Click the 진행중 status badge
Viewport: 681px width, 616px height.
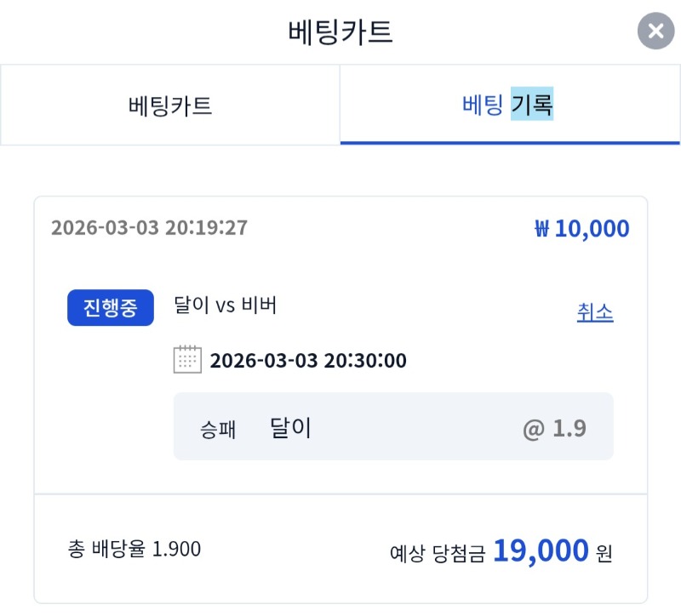tap(111, 308)
